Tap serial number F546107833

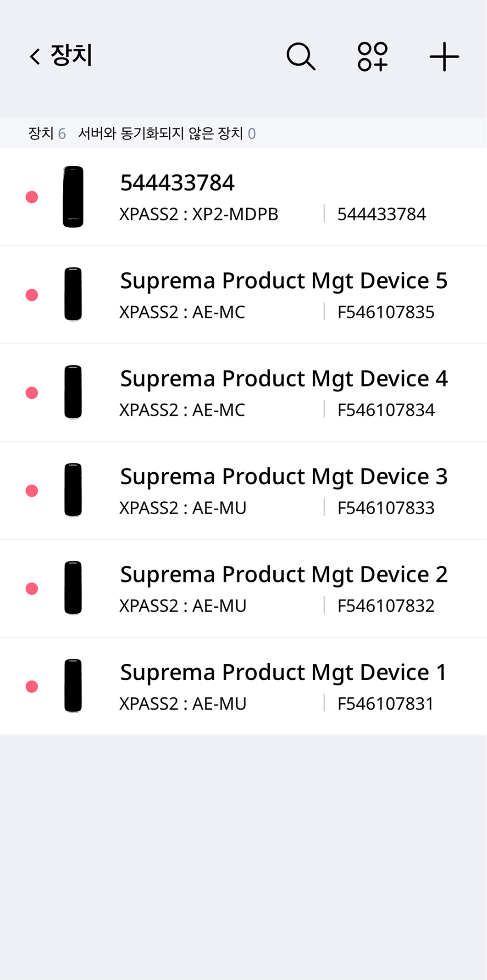(x=386, y=508)
